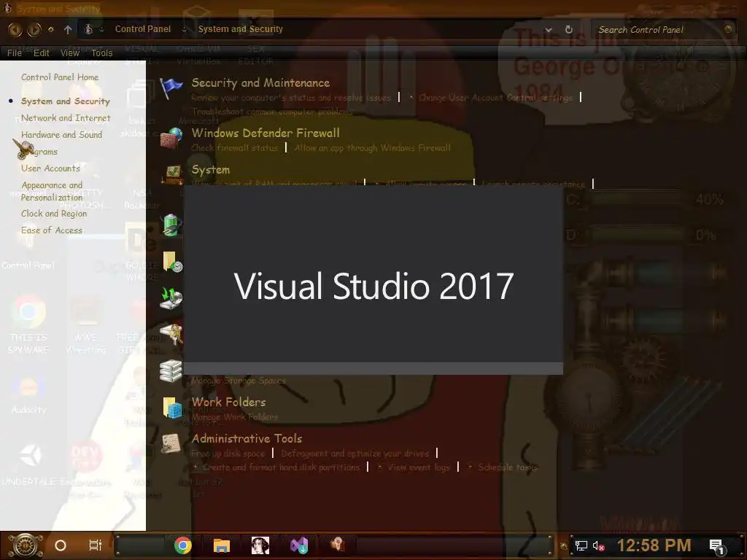Click the Cortana circle on the taskbar

(x=61, y=545)
